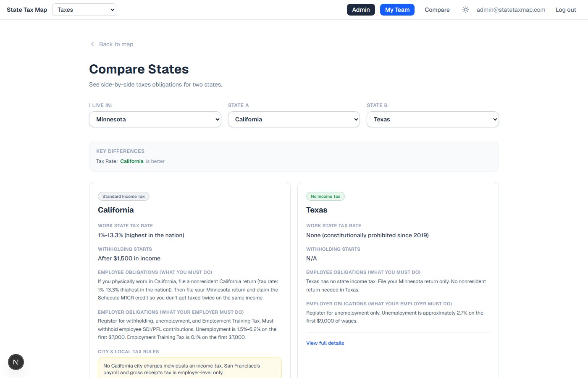Click the green No Income Tax badge
The width and height of the screenshot is (588, 378).
[x=325, y=197]
